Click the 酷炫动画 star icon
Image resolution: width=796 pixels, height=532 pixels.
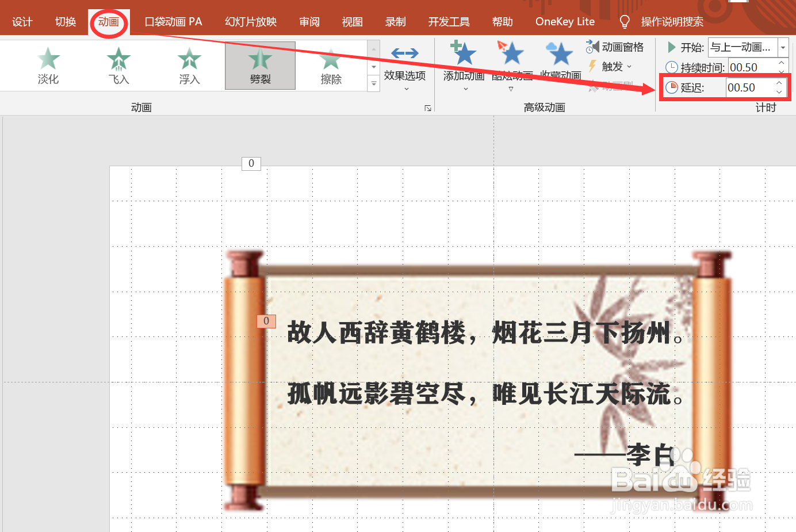pyautogui.click(x=511, y=53)
